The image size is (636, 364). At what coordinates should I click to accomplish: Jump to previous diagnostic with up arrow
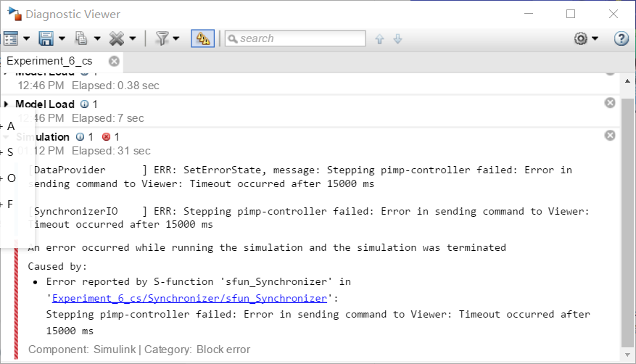[x=379, y=39]
